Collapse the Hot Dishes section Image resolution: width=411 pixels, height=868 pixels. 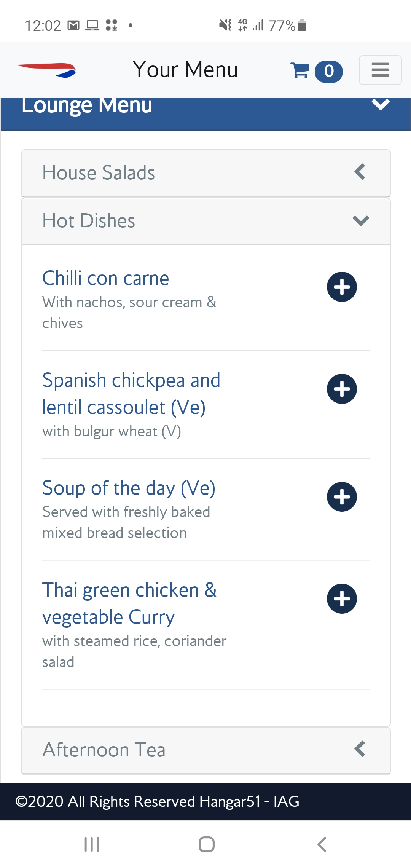(205, 221)
